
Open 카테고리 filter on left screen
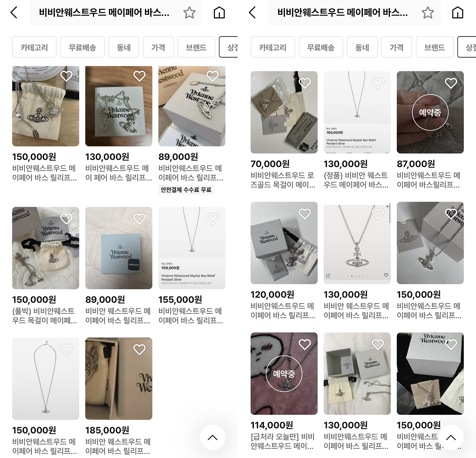coord(34,47)
